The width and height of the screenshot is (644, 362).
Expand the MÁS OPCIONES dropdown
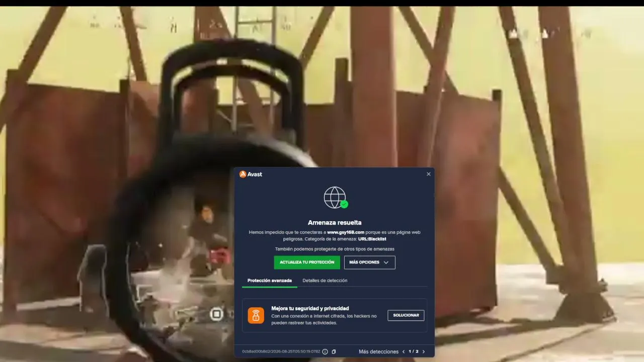pyautogui.click(x=370, y=262)
